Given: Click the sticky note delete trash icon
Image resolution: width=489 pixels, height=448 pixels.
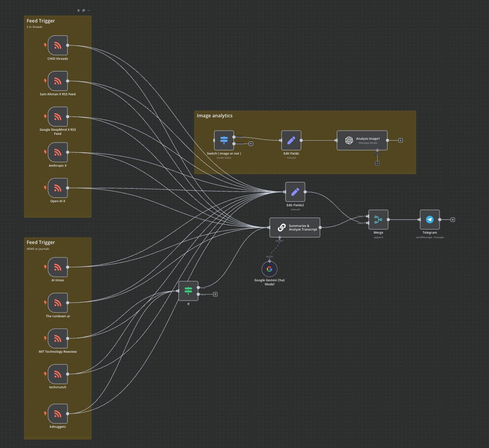Looking at the screenshot, I should pyautogui.click(x=78, y=10).
